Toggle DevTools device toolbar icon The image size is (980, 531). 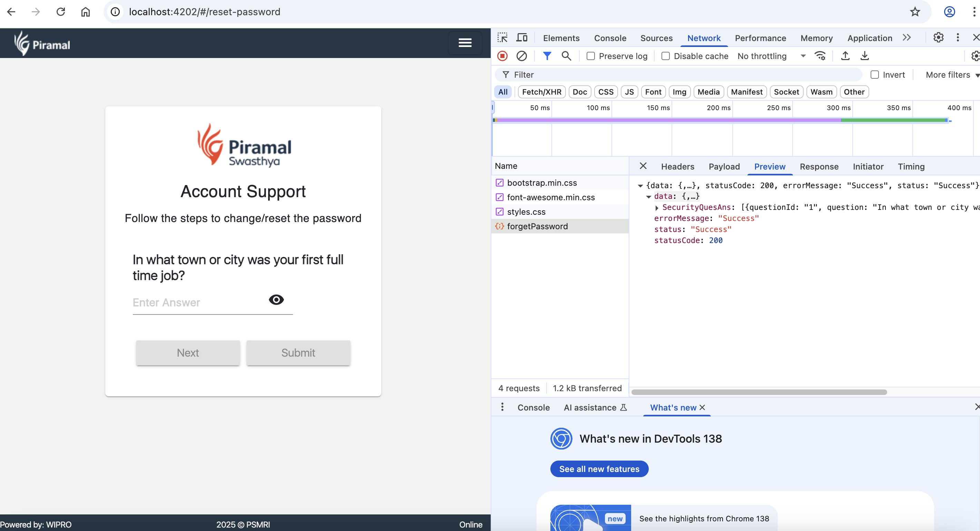coord(522,38)
